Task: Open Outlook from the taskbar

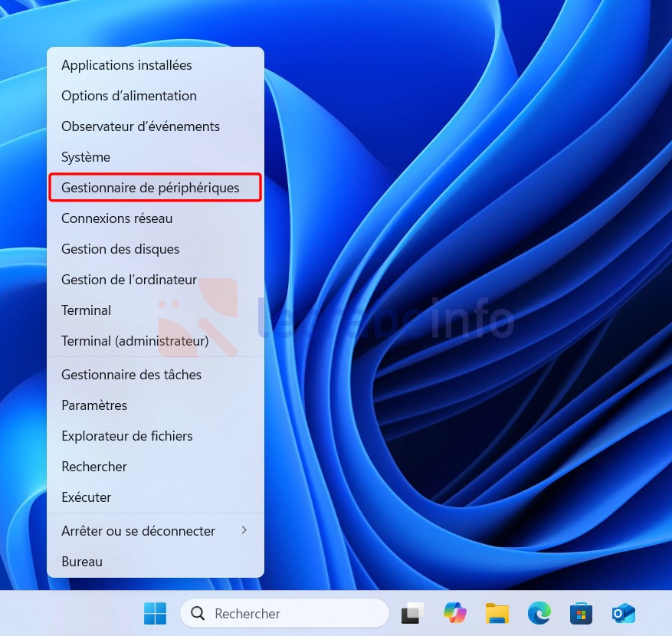Action: (x=623, y=613)
